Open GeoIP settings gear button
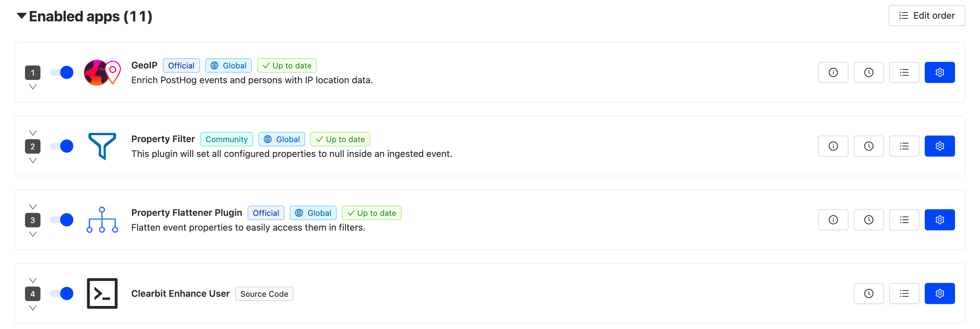 click(939, 72)
